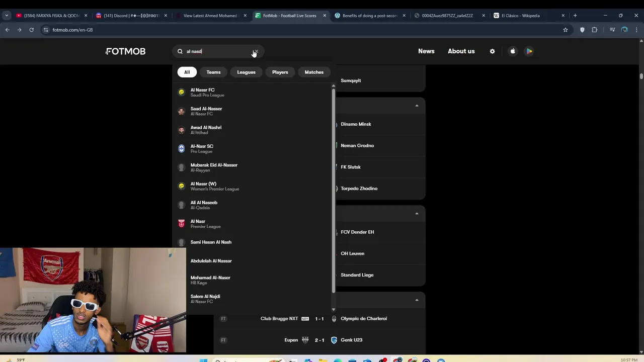Open a new browser tab
The height and width of the screenshot is (362, 644).
click(575, 16)
